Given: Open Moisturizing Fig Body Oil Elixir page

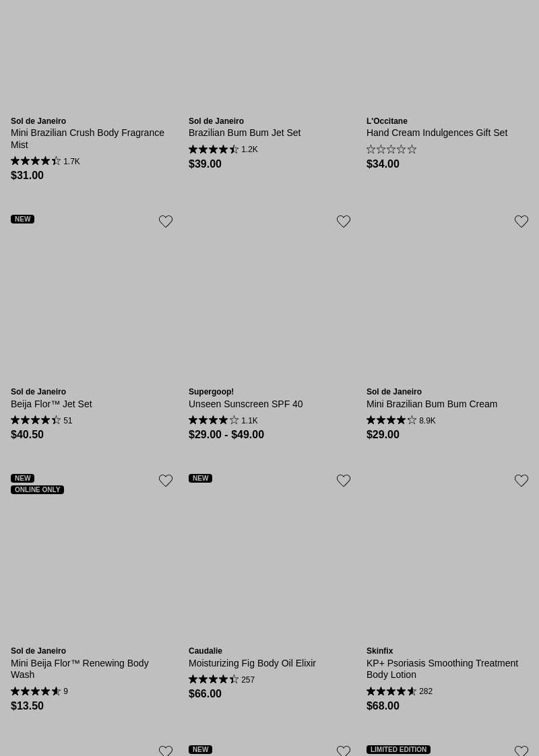Looking at the screenshot, I should [x=252, y=663].
